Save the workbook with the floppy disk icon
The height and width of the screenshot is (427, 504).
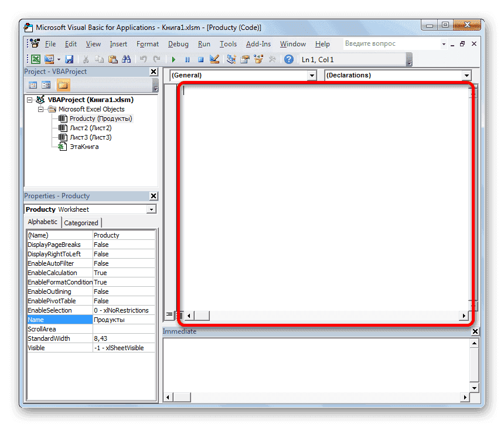click(x=69, y=59)
